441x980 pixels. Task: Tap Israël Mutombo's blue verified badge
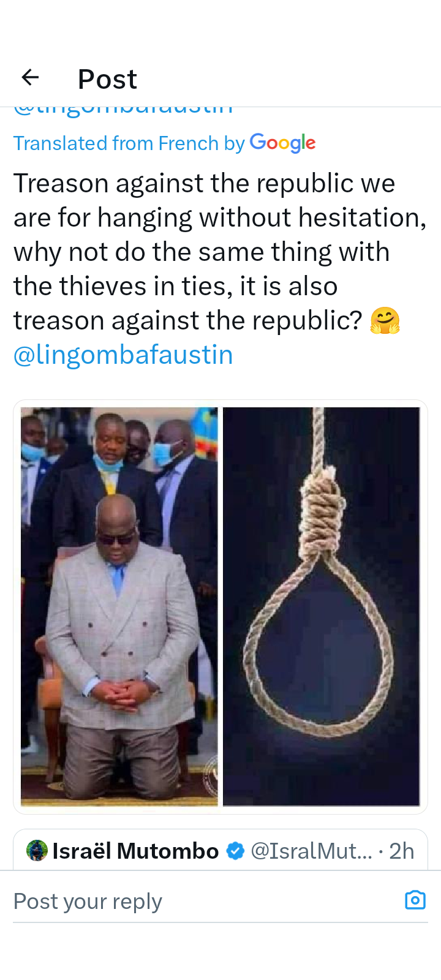(x=235, y=851)
